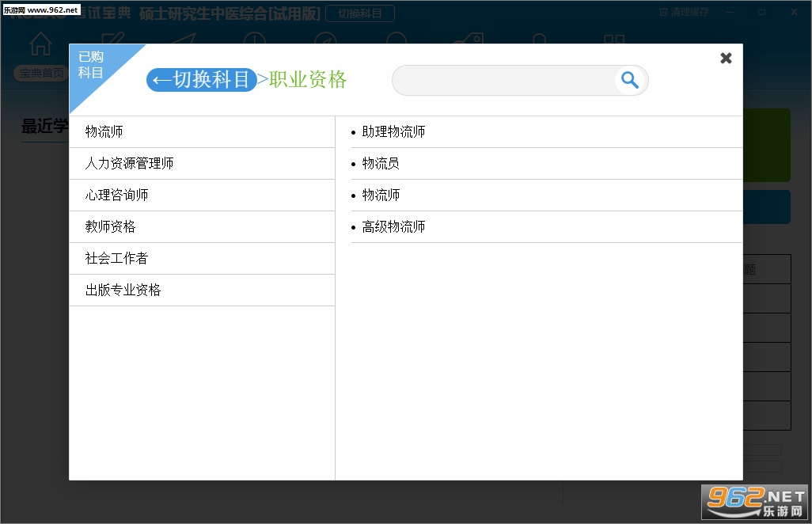Choose 物流员 subject
Screen dimensions: 812x524
pos(546,164)
